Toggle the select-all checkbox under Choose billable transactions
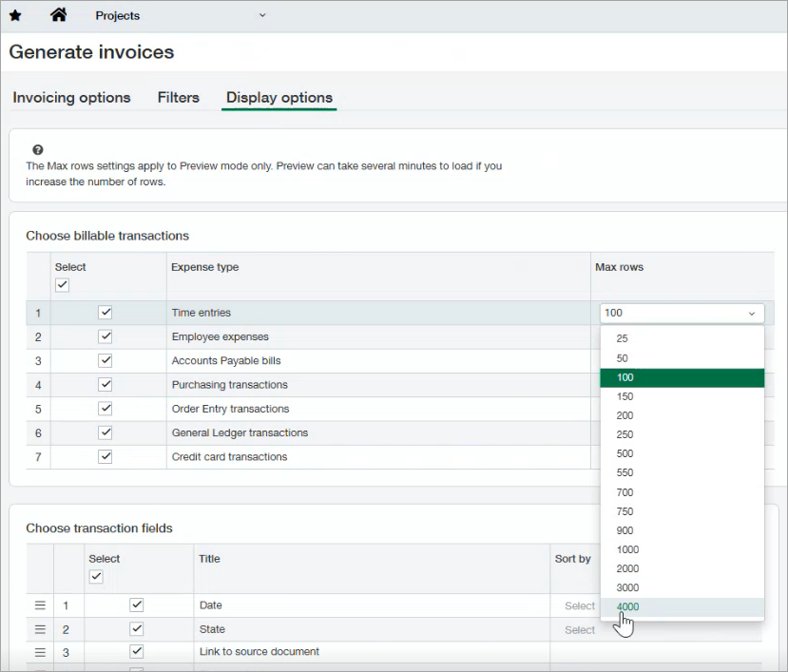788x672 pixels. pos(62,284)
